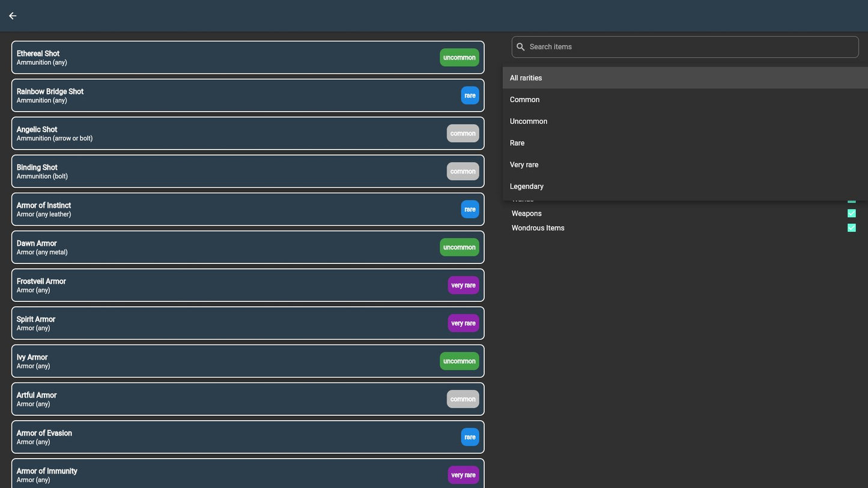The image size is (868, 488).
Task: Click the back arrow icon
Action: [x=13, y=16]
